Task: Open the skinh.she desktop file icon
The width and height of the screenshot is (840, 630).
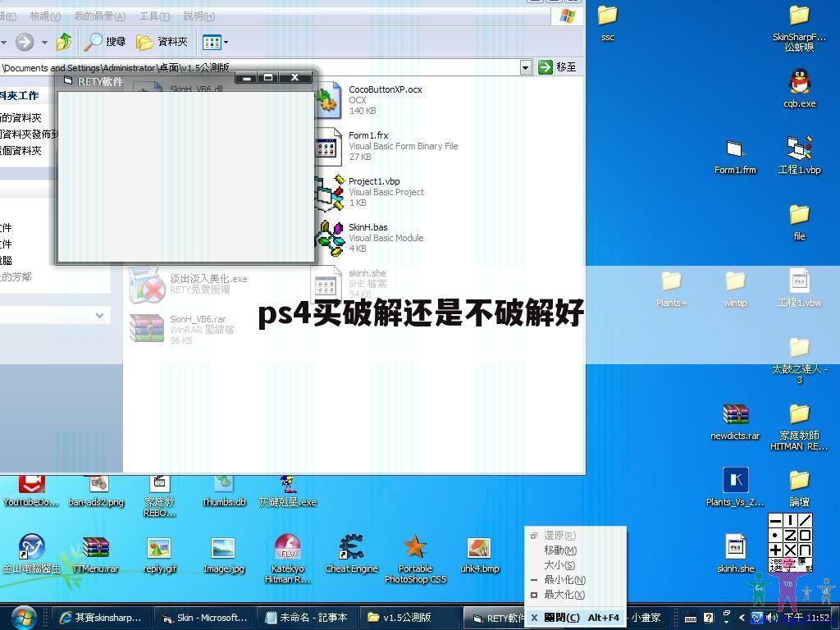Action: 735,547
